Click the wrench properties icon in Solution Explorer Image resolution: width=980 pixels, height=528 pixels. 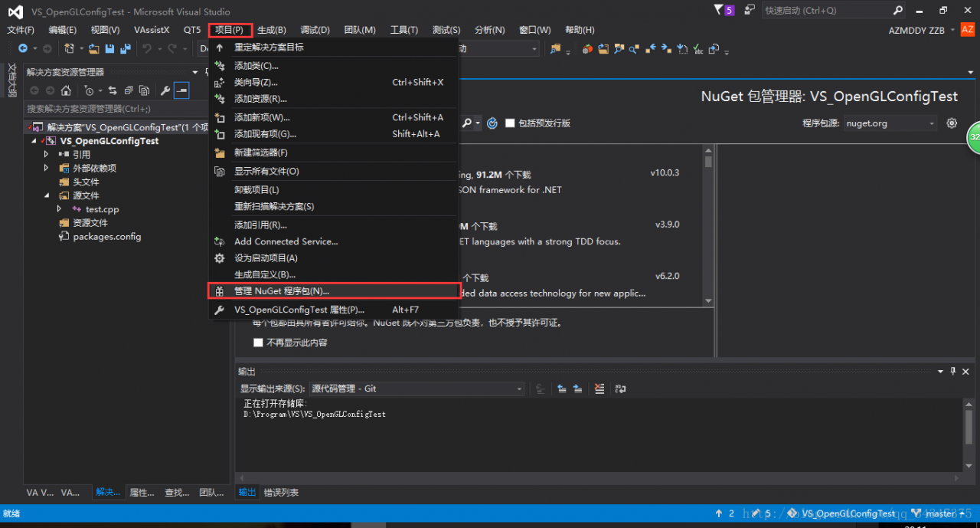tap(165, 90)
